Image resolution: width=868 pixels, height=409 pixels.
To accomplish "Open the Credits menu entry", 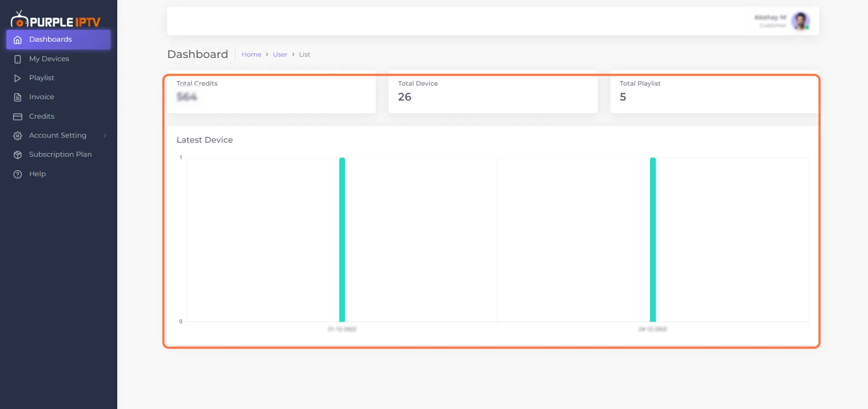I will 58,116.
